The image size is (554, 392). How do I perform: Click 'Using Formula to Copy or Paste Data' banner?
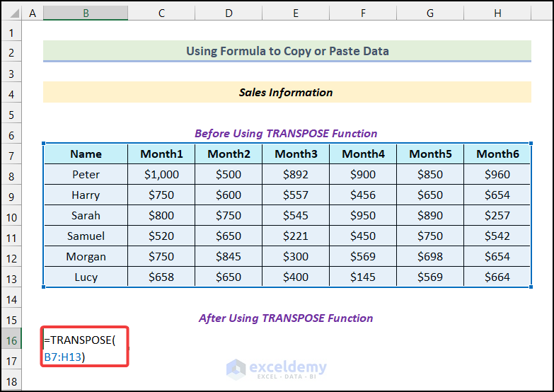(x=287, y=51)
